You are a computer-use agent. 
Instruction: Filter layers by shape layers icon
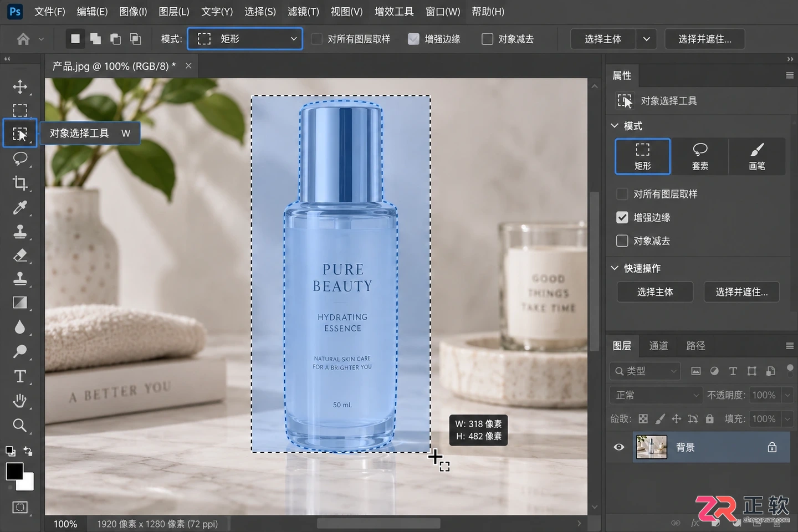click(x=751, y=371)
